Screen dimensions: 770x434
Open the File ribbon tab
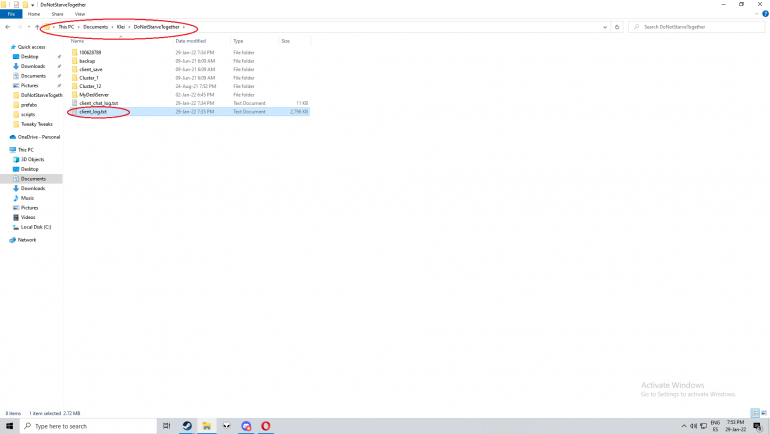pos(11,14)
